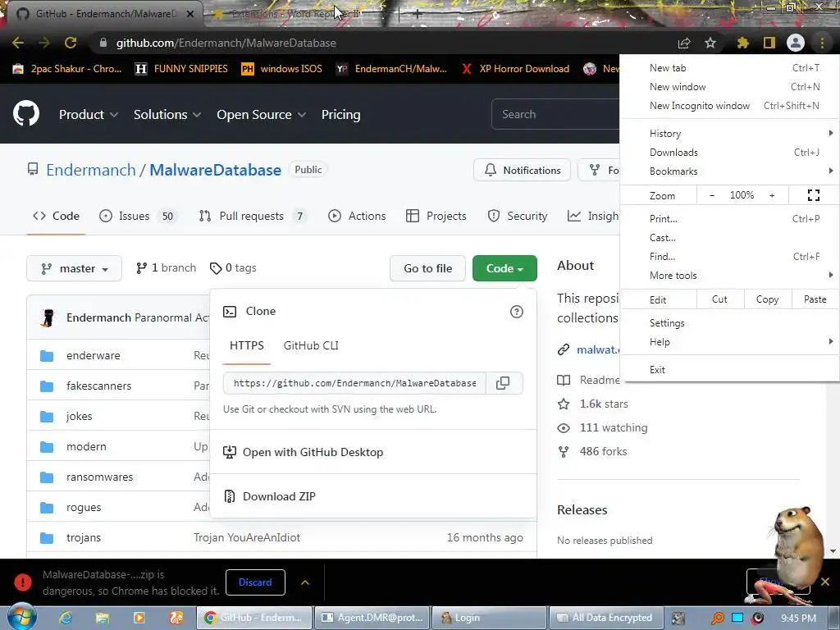The image size is (840, 630).
Task: Expand the Solutions dropdown
Action: [x=167, y=115]
